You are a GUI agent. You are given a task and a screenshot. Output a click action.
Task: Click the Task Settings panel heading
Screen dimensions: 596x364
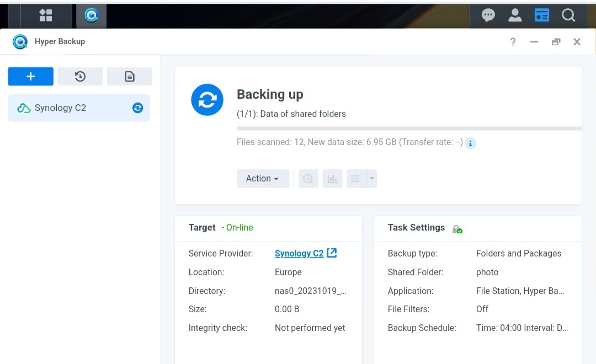(416, 228)
